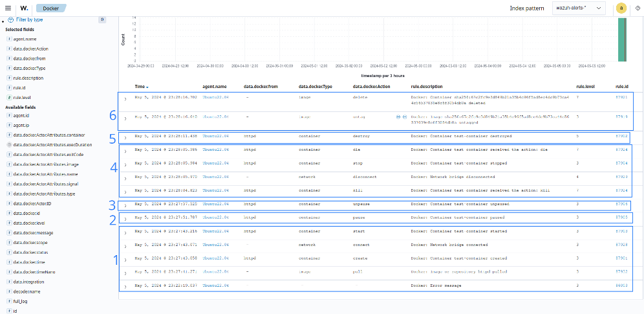This screenshot has width=644, height=314.
Task: Click the rule.description column header
Action: point(427,87)
